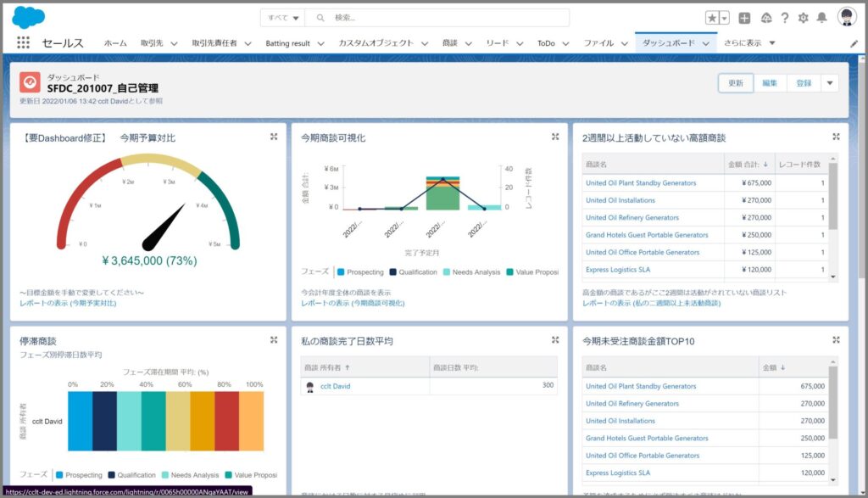Open the user profile avatar
Viewport: 868px width, 498px height.
click(847, 17)
